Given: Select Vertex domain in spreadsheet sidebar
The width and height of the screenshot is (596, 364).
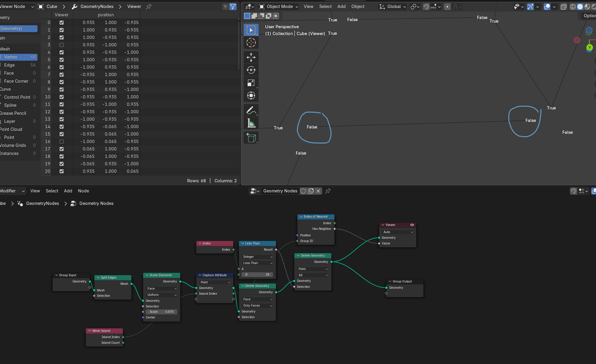Looking at the screenshot, I should (x=19, y=57).
